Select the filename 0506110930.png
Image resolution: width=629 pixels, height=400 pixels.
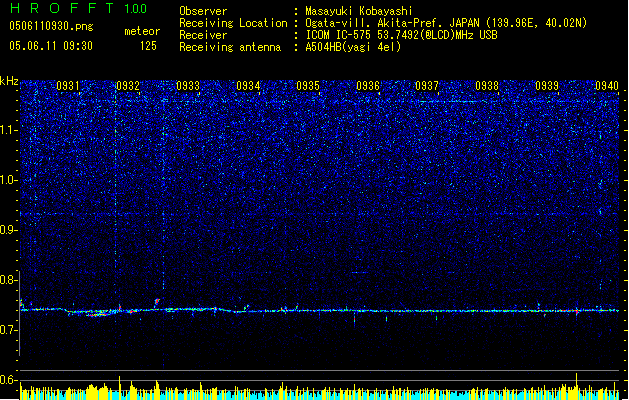pos(51,26)
